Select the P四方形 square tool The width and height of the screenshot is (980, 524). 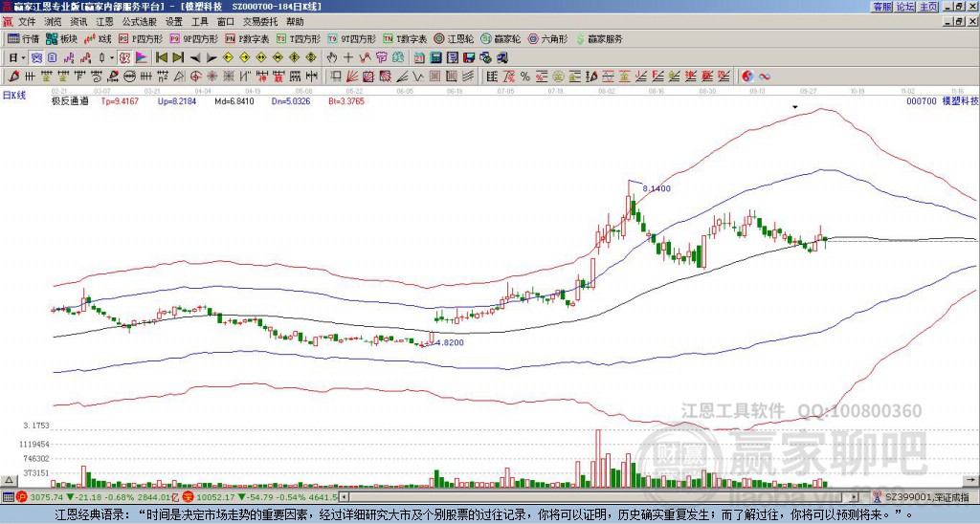[x=141, y=38]
